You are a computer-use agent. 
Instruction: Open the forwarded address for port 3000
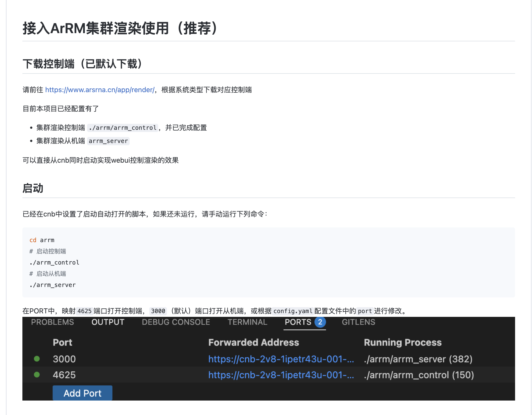281,359
